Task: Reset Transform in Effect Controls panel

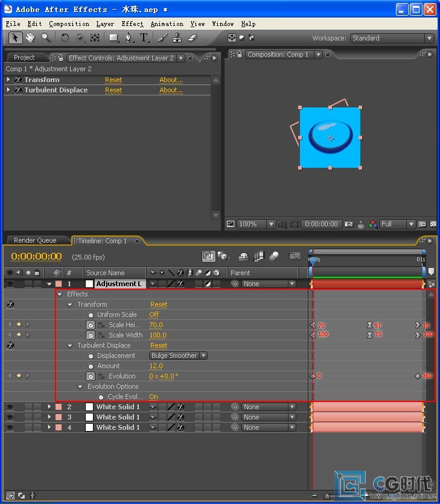Action: 113,80
